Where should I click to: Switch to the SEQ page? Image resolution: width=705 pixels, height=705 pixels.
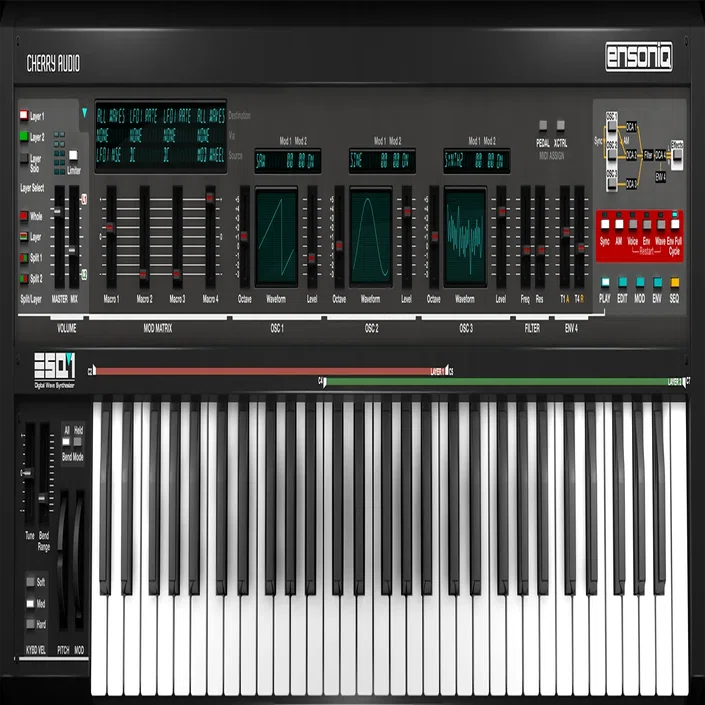click(674, 282)
